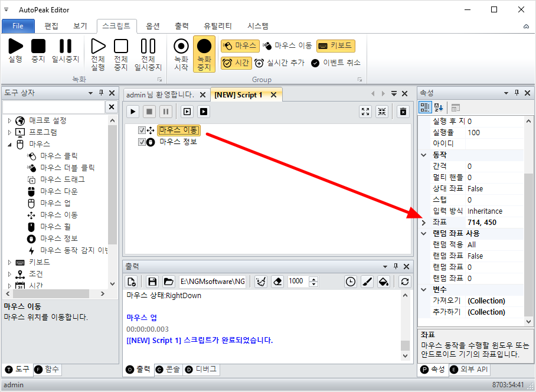Open the 출력 ribbon tab
Viewport: 536px width, 392px height.
(181, 26)
